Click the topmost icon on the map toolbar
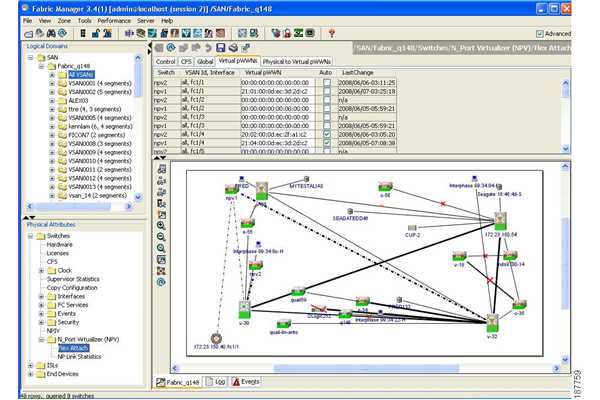This screenshot has width=600, height=400. coord(161,169)
